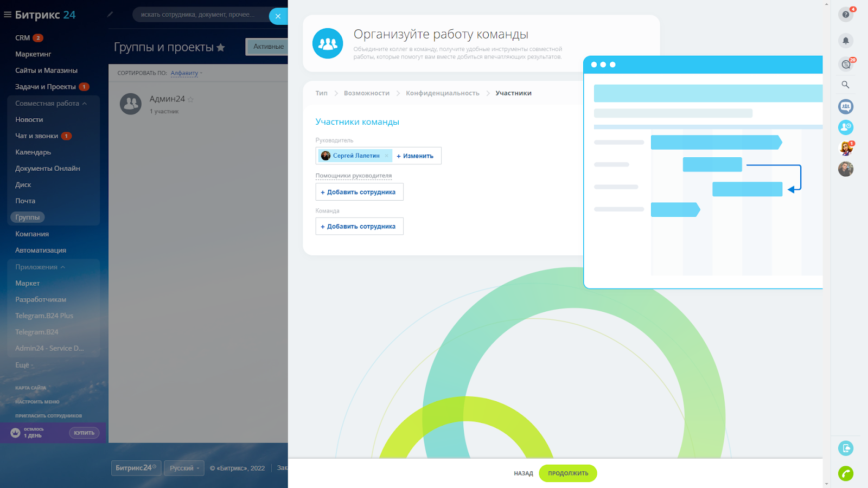Open Маркетинг in left menu
The height and width of the screenshot is (488, 868).
33,54
